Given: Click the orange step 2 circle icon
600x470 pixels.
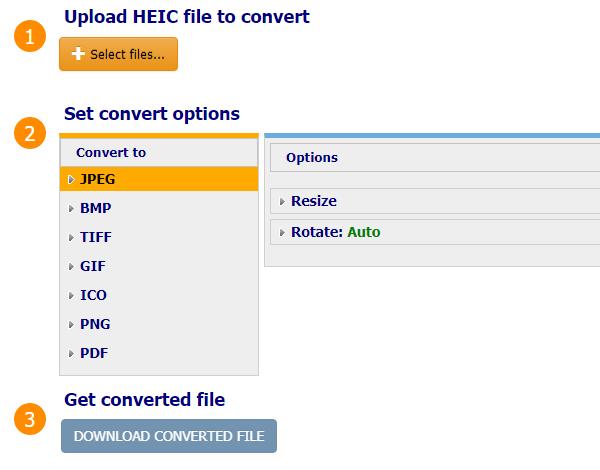Looking at the screenshot, I should click(x=30, y=134).
